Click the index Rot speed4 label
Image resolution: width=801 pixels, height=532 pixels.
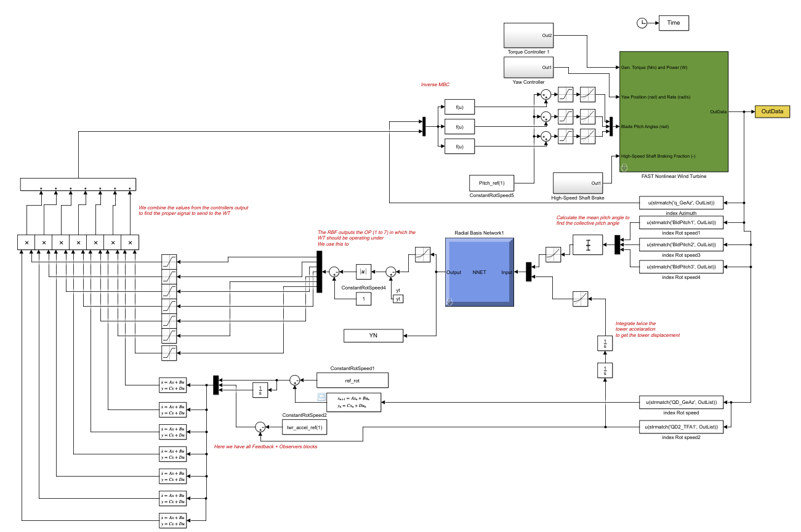pos(681,276)
